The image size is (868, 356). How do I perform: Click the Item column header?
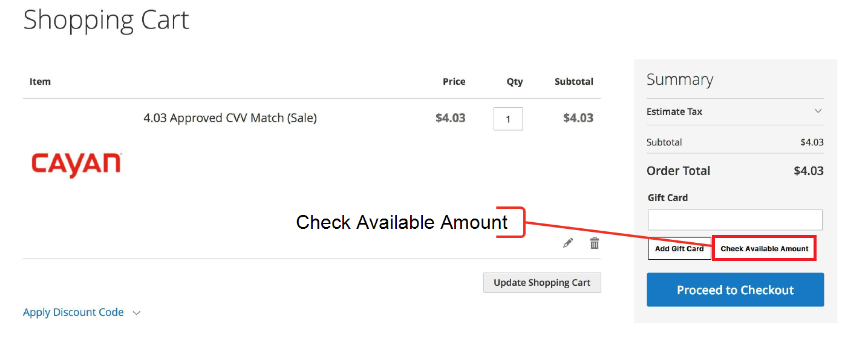pyautogui.click(x=40, y=82)
